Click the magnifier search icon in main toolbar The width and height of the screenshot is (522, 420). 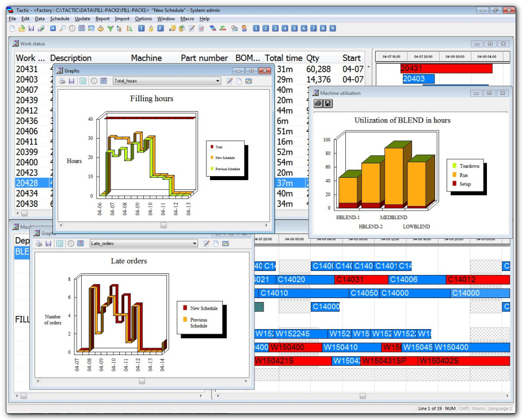coord(62,28)
